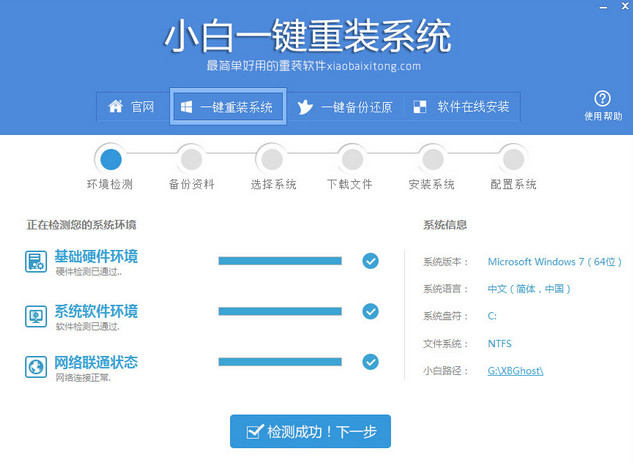
Task: Open the G:\XBGhost\ path link
Action: point(515,371)
